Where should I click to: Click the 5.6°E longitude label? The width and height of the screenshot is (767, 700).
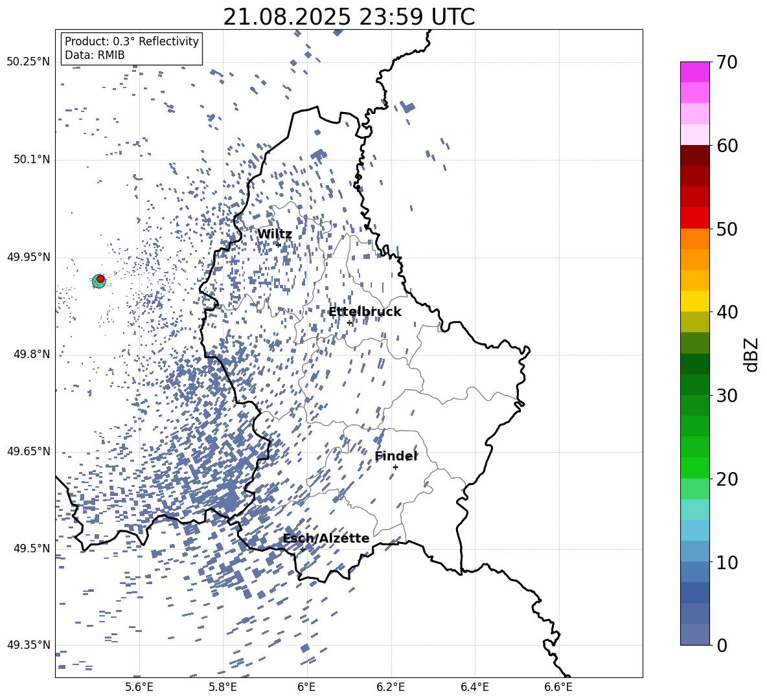point(139,687)
